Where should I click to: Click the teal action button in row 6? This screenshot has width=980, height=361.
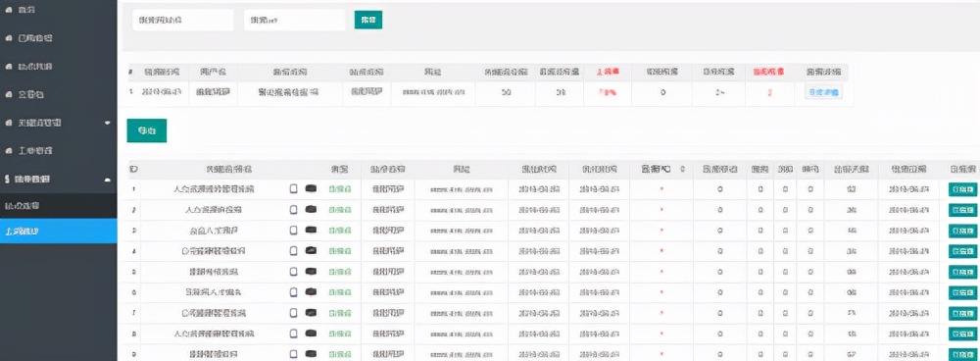[963, 292]
